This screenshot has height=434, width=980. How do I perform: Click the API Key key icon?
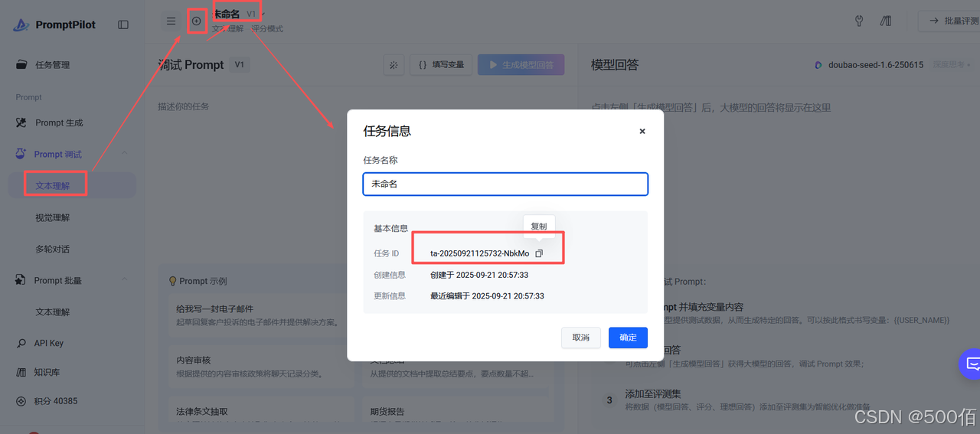pyautogui.click(x=21, y=343)
